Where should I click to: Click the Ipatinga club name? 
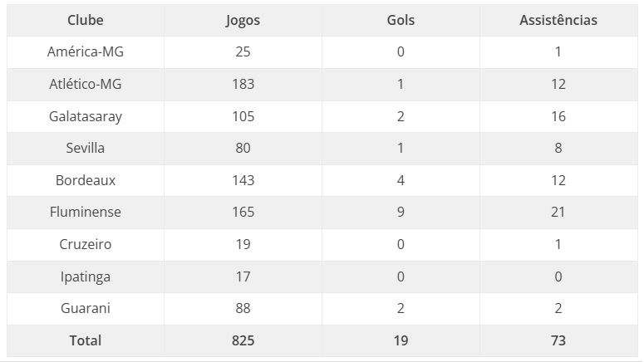pyautogui.click(x=86, y=276)
